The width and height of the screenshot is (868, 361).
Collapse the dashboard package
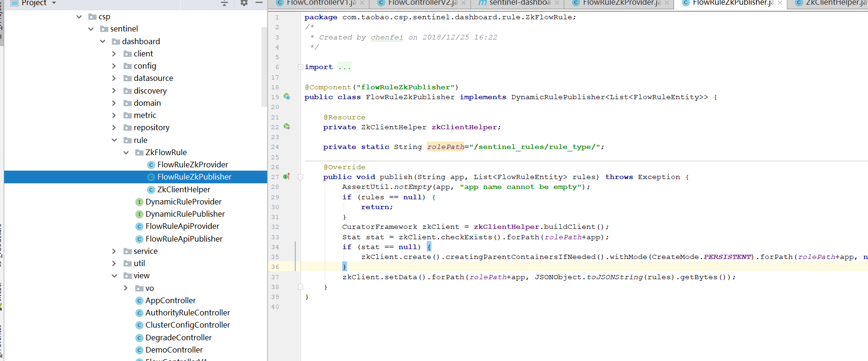(x=102, y=41)
